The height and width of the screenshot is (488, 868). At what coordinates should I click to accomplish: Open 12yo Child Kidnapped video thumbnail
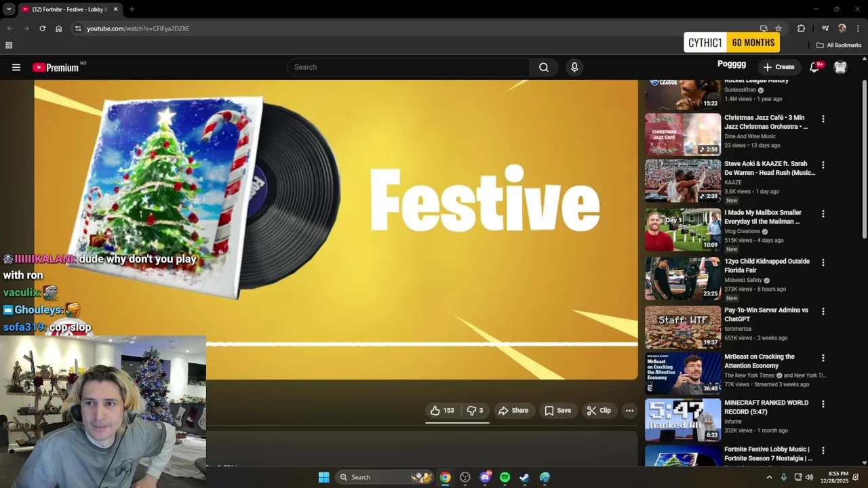(x=683, y=278)
